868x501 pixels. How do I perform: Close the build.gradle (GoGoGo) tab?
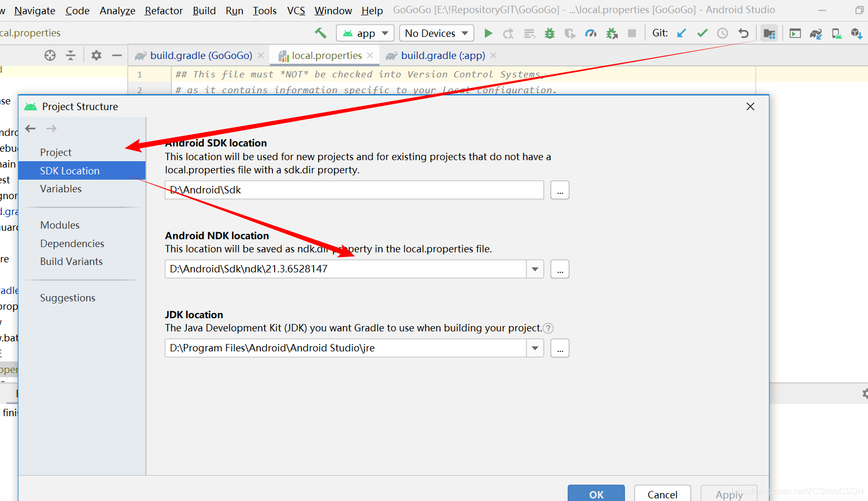pyautogui.click(x=261, y=55)
